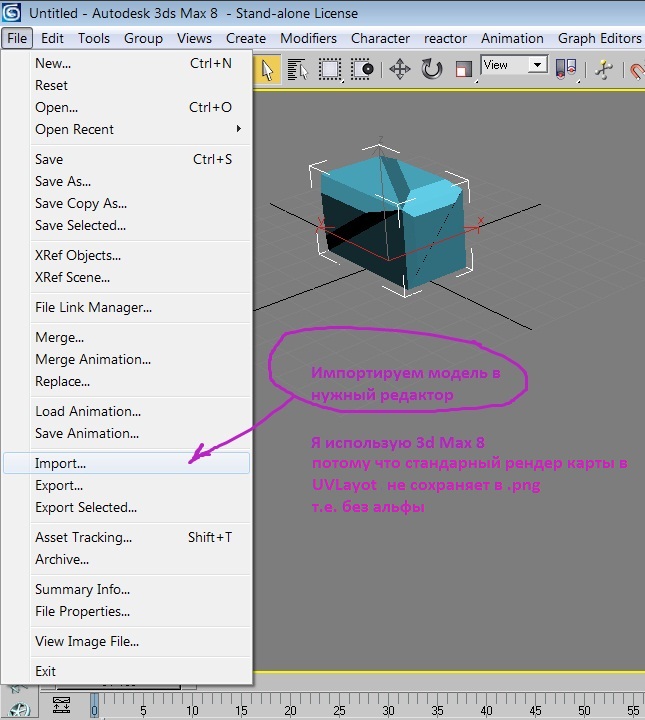Click Exit at bottom of File menu

(46, 671)
